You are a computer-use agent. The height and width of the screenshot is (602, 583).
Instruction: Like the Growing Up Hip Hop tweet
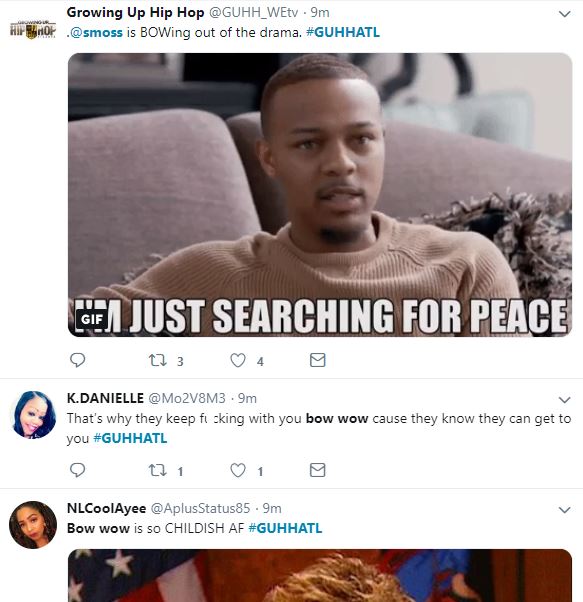coord(238,360)
